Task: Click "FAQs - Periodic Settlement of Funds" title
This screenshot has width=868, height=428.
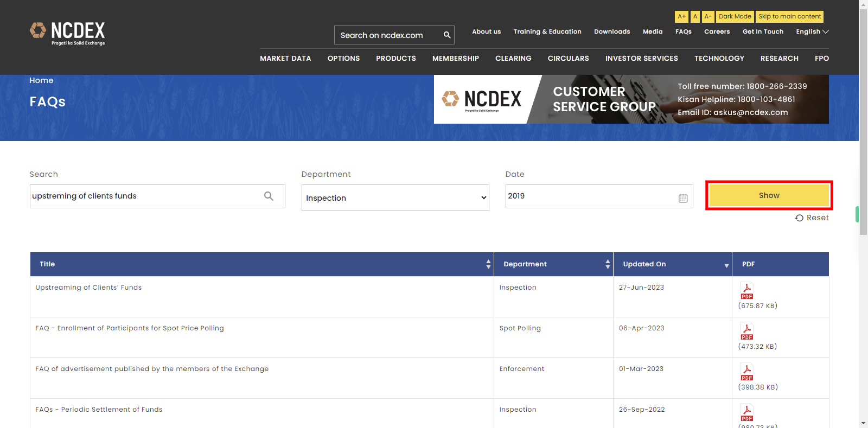Action: click(99, 410)
